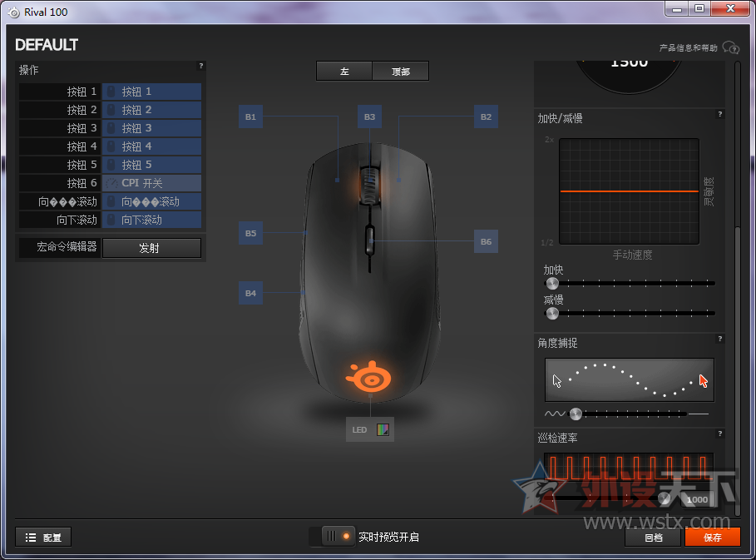Click the angle snapping preview image
The width and height of the screenshot is (756, 560).
(630, 380)
